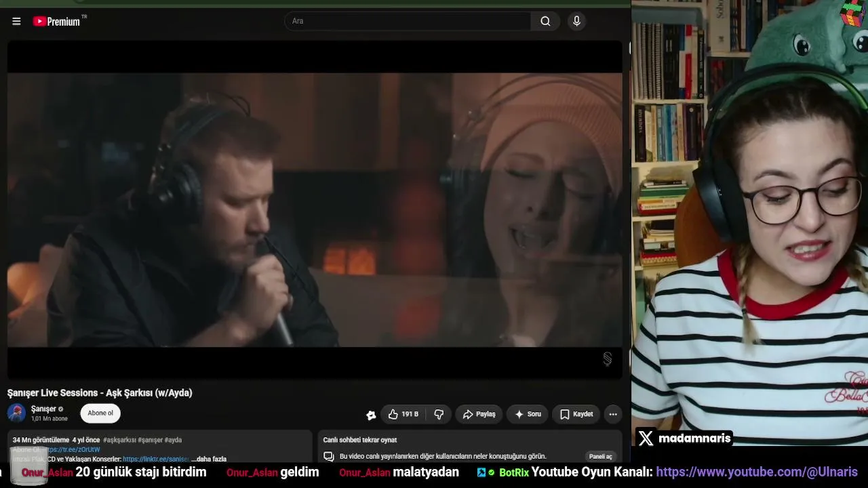Subscribe with the Abone ol button
The height and width of the screenshot is (488, 868).
click(100, 413)
